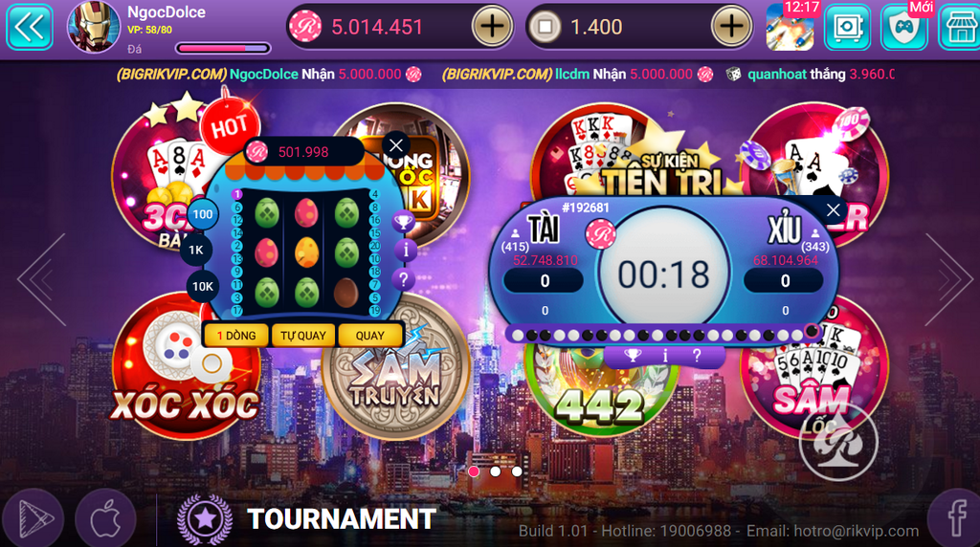980x547 pixels.
Task: Open the rocket event icon with timer
Action: click(790, 27)
